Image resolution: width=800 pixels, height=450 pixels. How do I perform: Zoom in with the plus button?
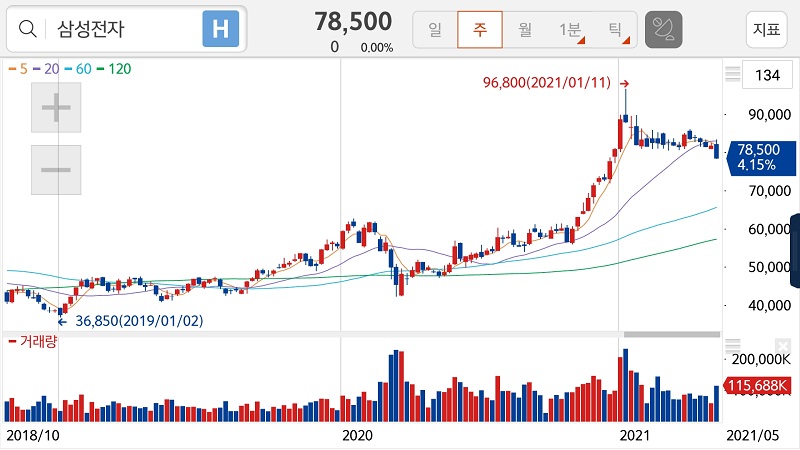(56, 108)
